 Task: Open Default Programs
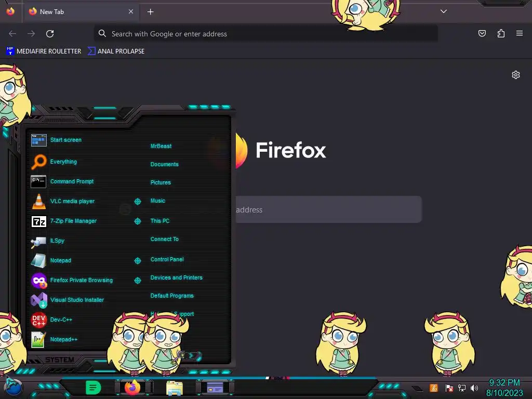pyautogui.click(x=171, y=296)
